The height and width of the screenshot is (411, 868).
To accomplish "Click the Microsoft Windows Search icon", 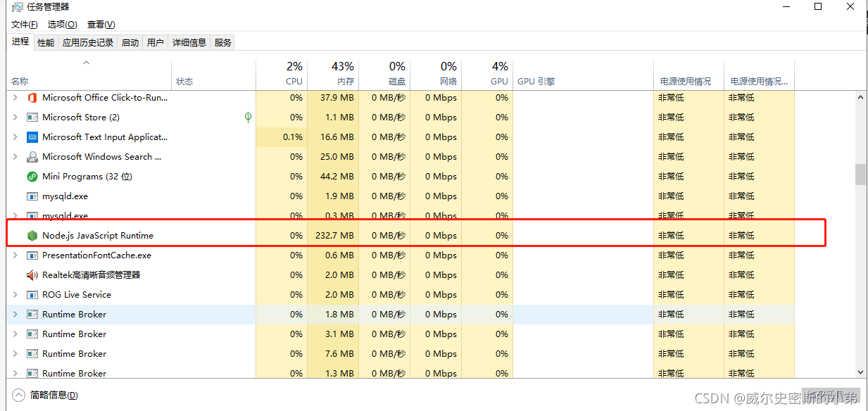I will [x=32, y=156].
